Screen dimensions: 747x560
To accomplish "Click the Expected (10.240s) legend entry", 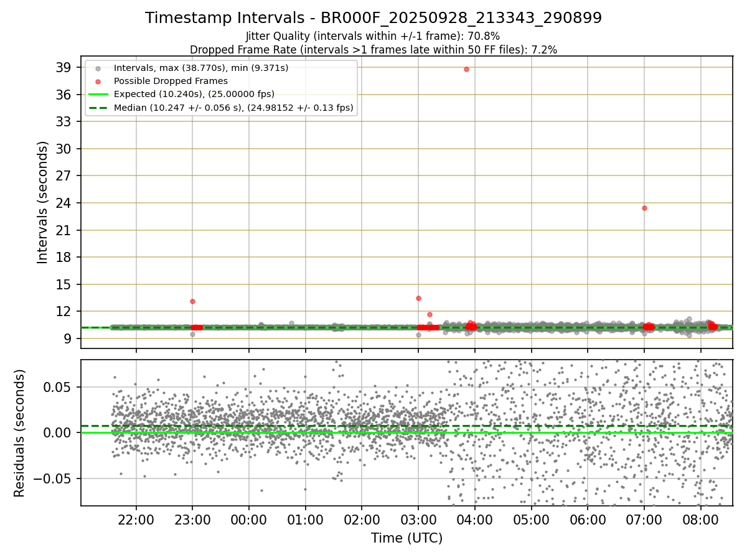I will [x=194, y=94].
